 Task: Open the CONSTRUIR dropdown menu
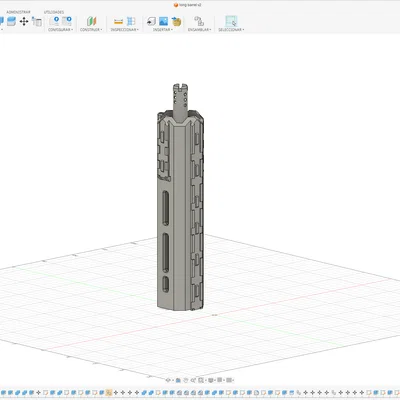[91, 30]
